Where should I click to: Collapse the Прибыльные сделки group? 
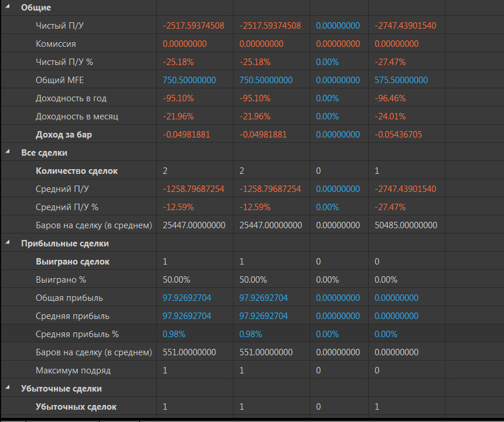(x=8, y=243)
